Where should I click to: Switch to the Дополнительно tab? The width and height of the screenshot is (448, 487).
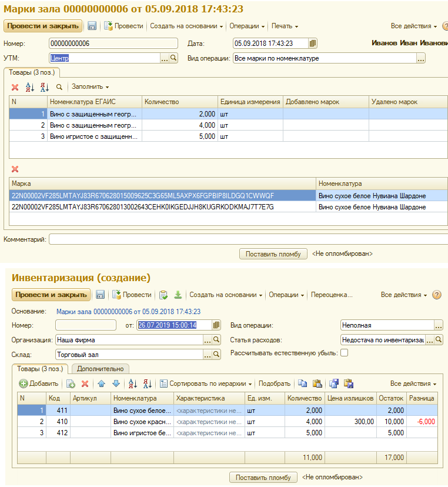[x=100, y=369]
